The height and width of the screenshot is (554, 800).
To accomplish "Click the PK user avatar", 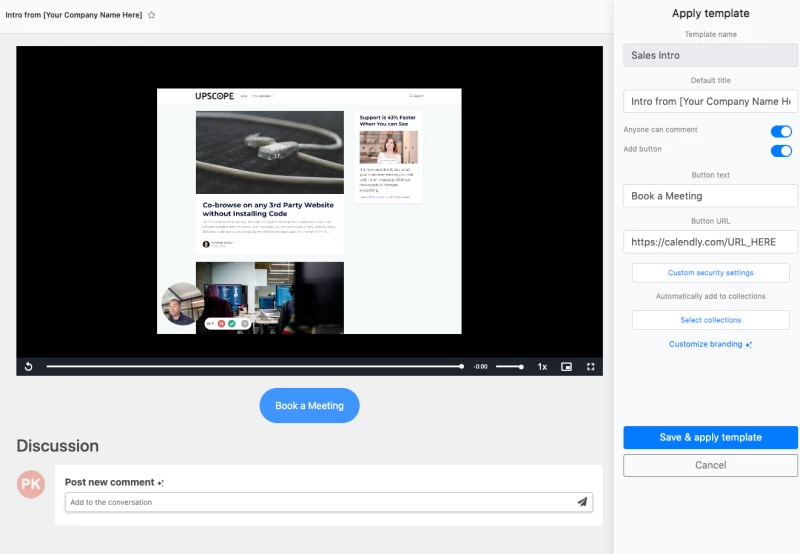I will point(31,484).
